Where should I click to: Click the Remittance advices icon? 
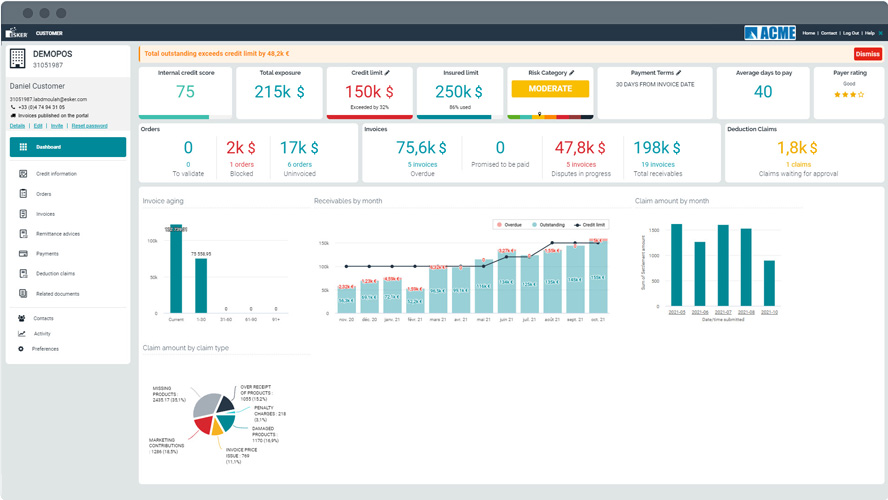click(x=23, y=234)
